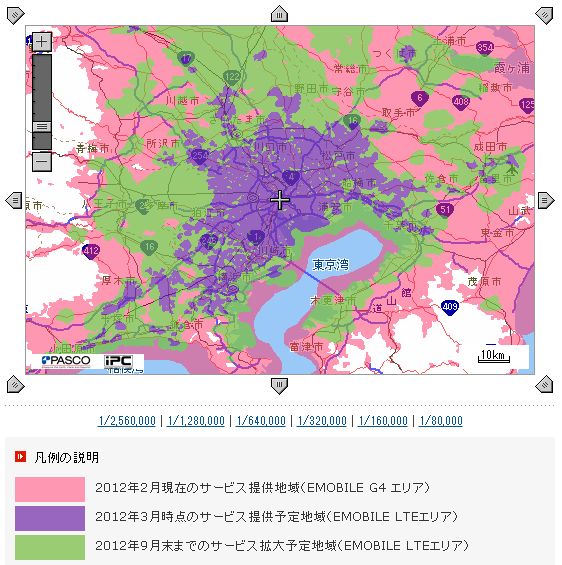Set map scale to 1/2,560,000
This screenshot has width=562, height=565.
127,421
